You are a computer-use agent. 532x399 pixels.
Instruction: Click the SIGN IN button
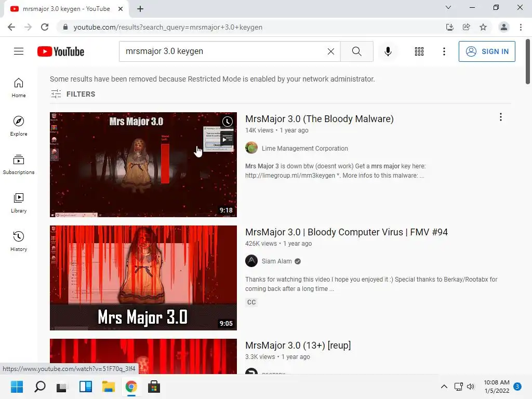(486, 51)
